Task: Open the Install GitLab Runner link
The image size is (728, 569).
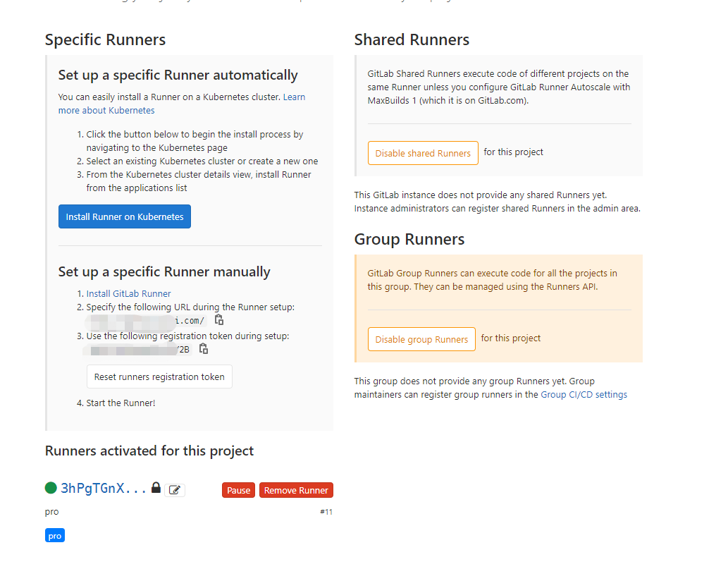Action: coord(128,293)
